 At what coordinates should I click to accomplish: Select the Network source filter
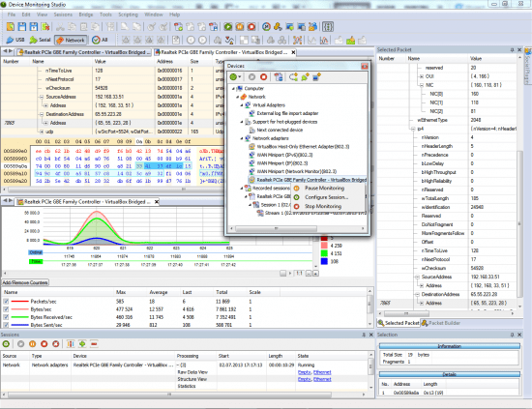[71, 40]
